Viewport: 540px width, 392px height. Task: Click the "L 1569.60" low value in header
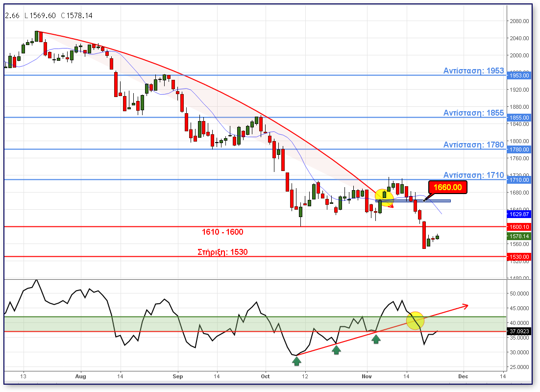[x=40, y=16]
